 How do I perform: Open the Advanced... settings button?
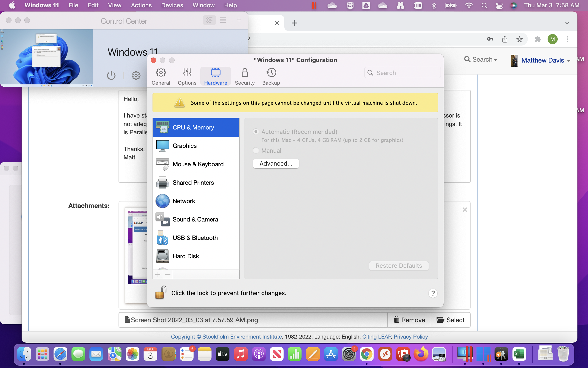(x=276, y=164)
